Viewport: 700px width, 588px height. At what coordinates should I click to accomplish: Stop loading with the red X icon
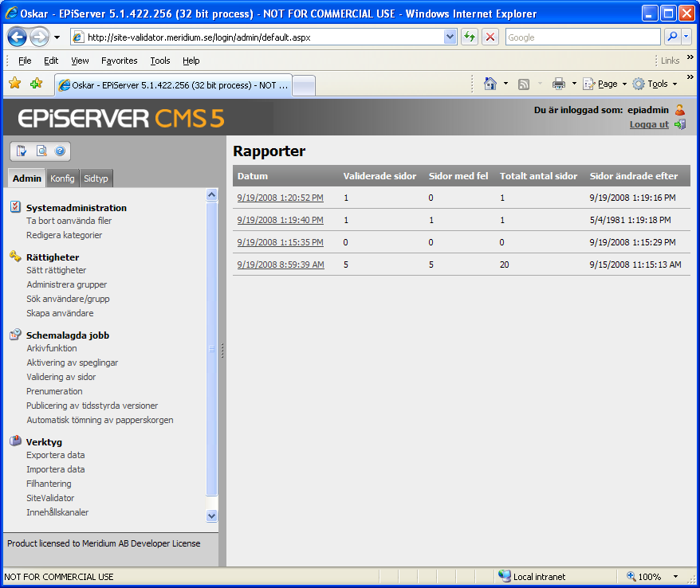pos(490,37)
